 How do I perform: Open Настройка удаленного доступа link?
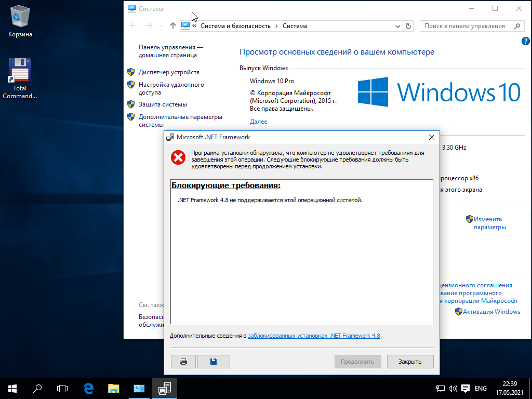point(171,88)
